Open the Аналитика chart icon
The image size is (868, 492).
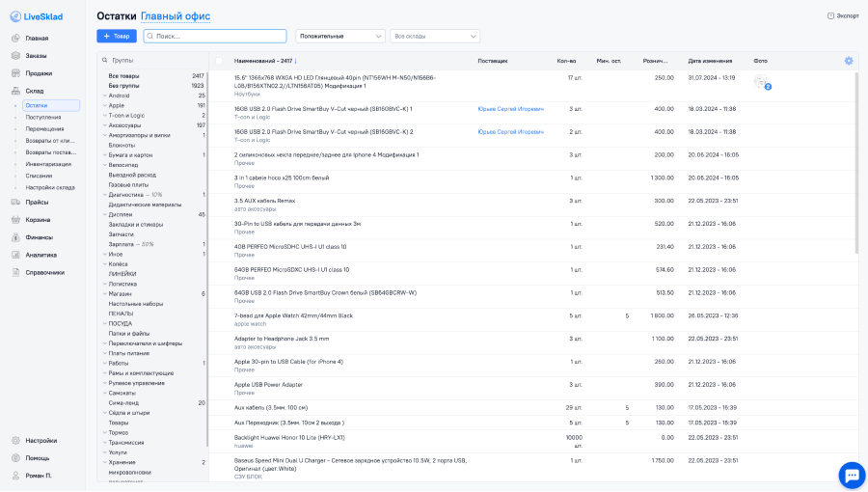15,255
